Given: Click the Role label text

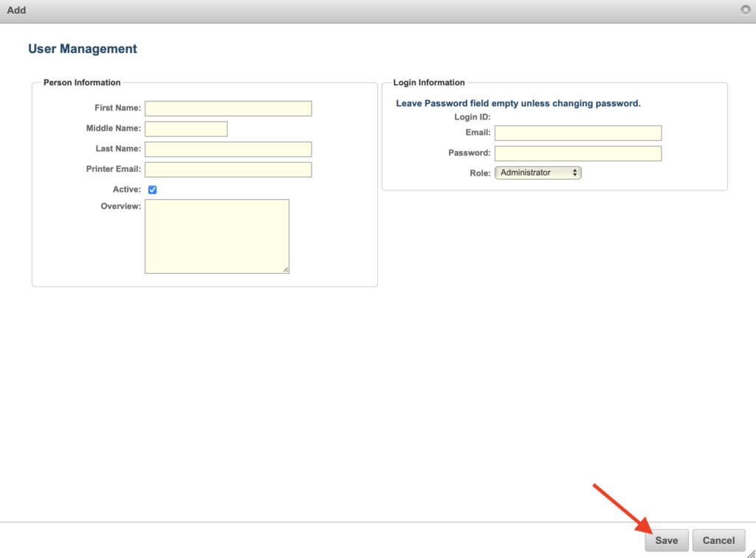Looking at the screenshot, I should pyautogui.click(x=480, y=173).
